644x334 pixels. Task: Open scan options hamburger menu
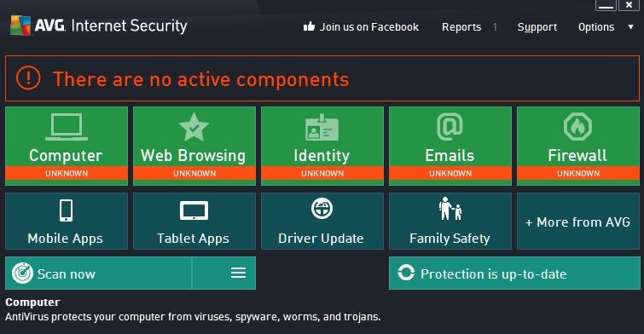point(238,273)
